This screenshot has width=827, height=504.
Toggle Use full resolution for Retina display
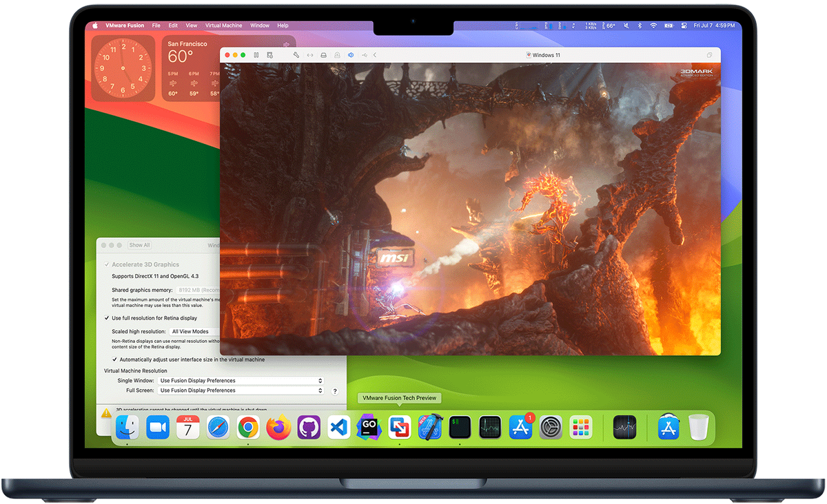(107, 318)
